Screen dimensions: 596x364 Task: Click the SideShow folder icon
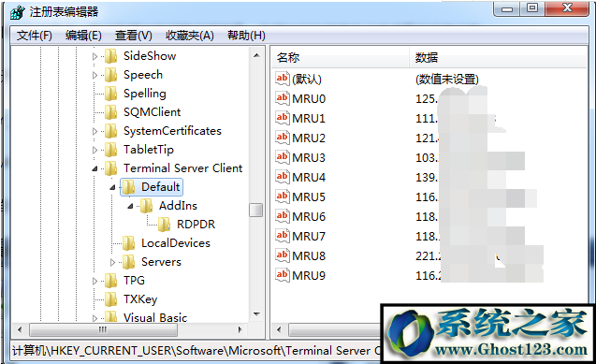(x=110, y=56)
